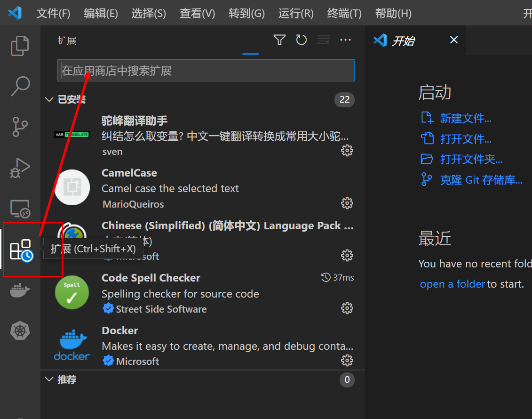This screenshot has height=419, width=532.
Task: Click the VS Code logo in title bar
Action: point(15,13)
